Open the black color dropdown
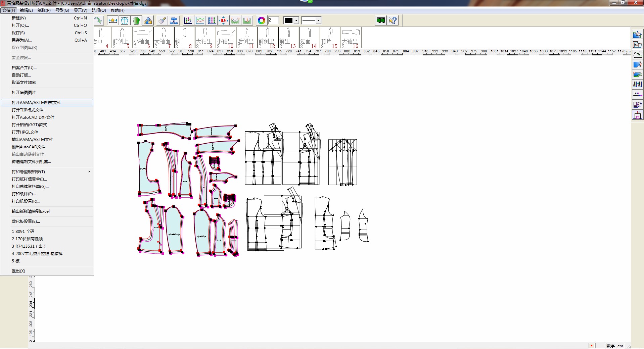644x349 pixels. click(296, 21)
